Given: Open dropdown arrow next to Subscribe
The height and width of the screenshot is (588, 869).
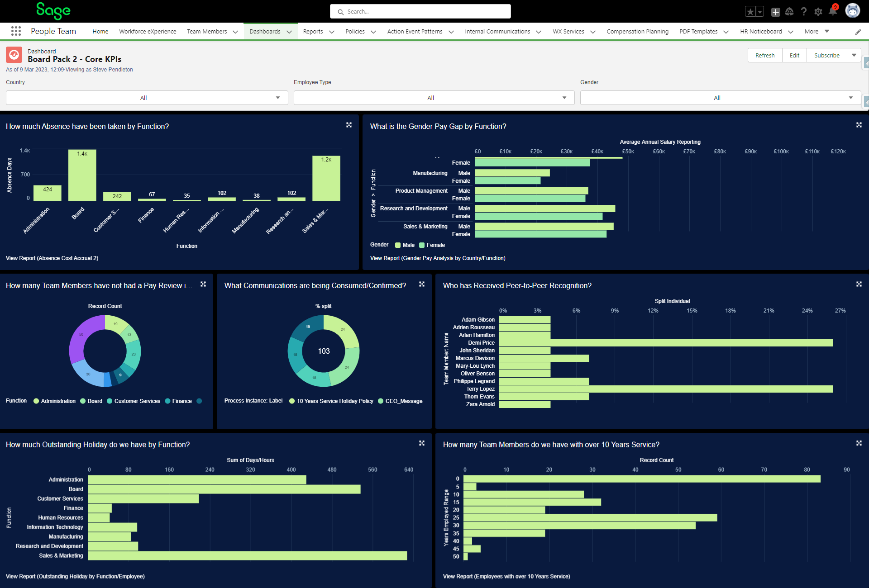Looking at the screenshot, I should click(854, 55).
